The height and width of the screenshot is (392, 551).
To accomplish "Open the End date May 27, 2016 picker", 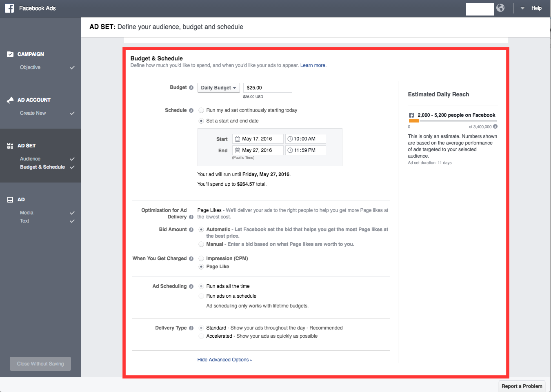I will click(258, 150).
